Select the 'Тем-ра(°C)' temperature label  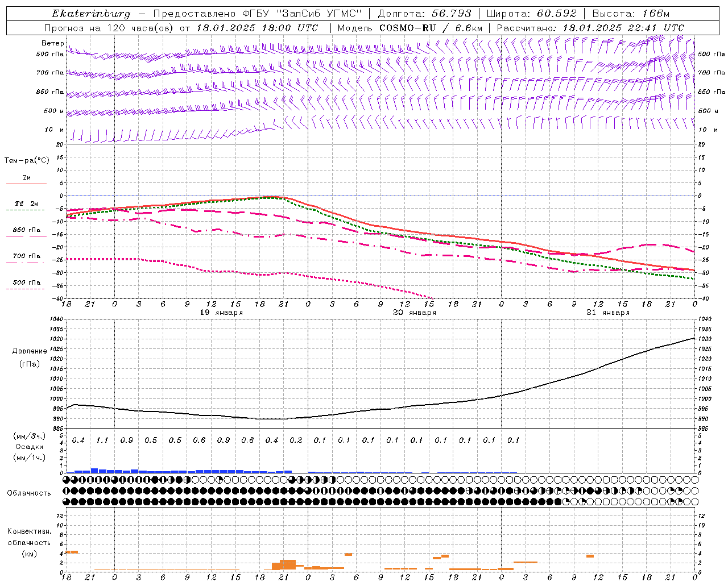27,161
